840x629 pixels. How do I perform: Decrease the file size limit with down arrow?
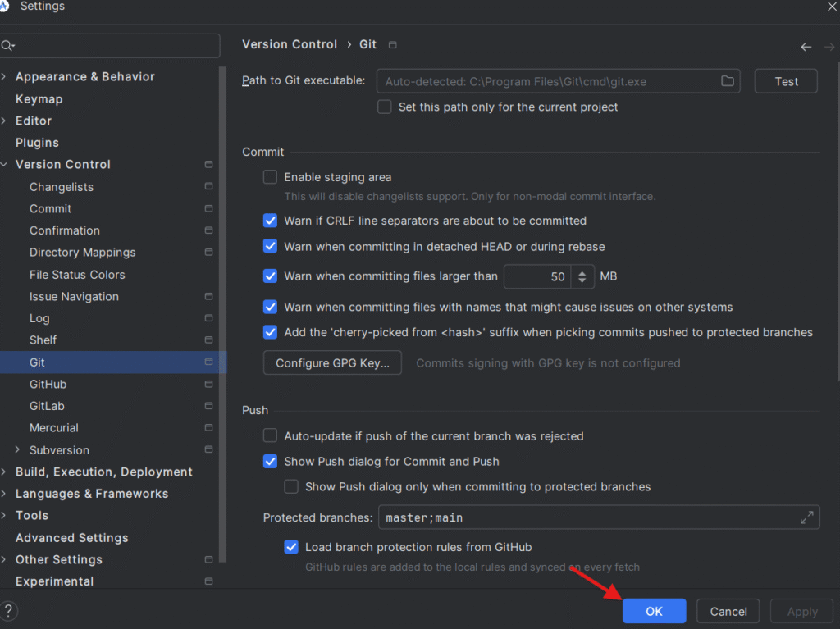(x=582, y=280)
